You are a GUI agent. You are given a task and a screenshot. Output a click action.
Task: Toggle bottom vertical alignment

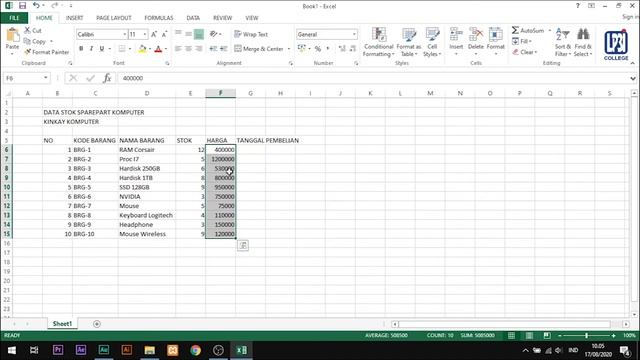click(x=199, y=34)
